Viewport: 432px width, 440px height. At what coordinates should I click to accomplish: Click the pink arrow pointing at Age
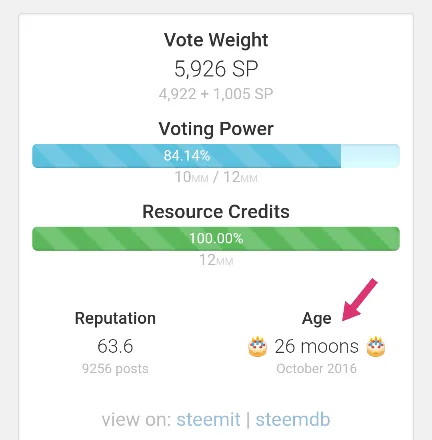359,300
